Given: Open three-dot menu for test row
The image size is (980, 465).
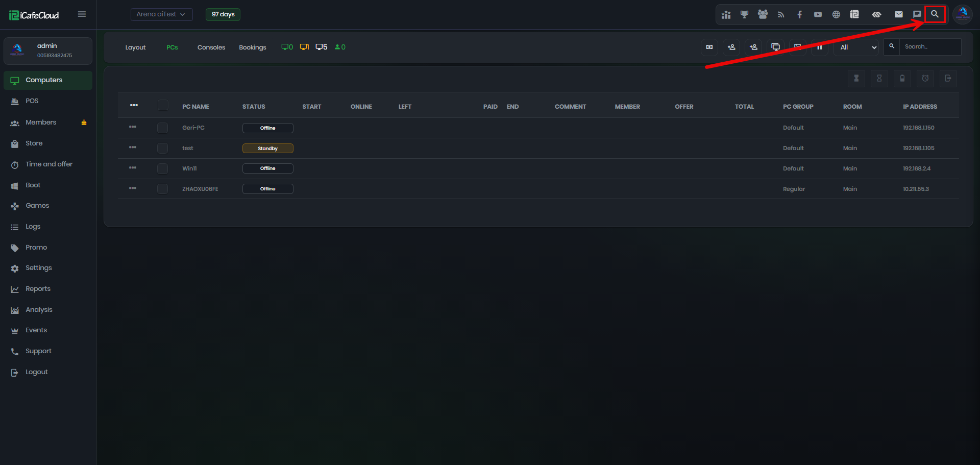Looking at the screenshot, I should click(x=133, y=147).
